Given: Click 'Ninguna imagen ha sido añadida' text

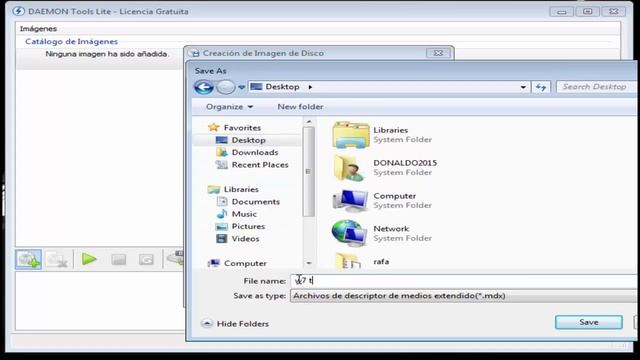Looking at the screenshot, I should tap(107, 54).
